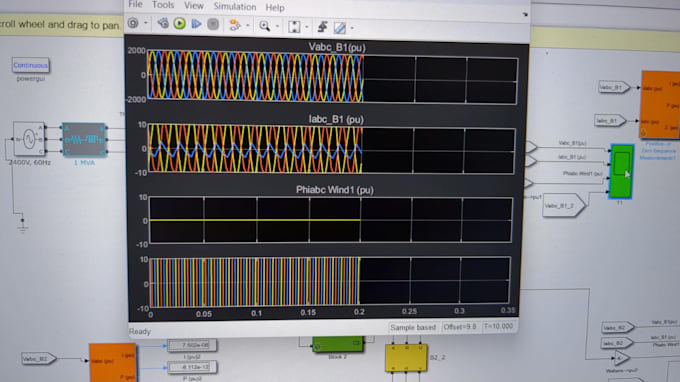Viewport: 680px width, 382px height.
Task: Select the green Block 2 block
Action: click(338, 344)
